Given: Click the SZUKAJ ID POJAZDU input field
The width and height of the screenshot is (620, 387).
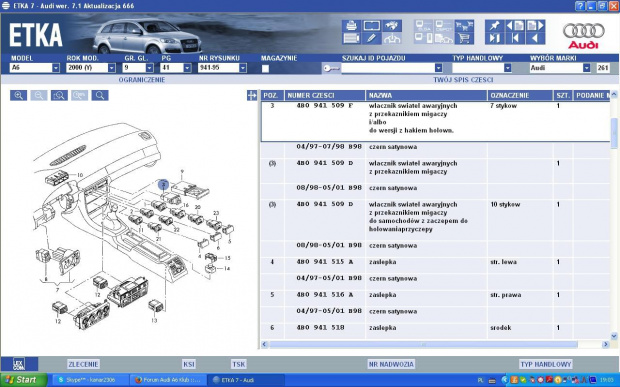Looking at the screenshot, I should pyautogui.click(x=388, y=68).
